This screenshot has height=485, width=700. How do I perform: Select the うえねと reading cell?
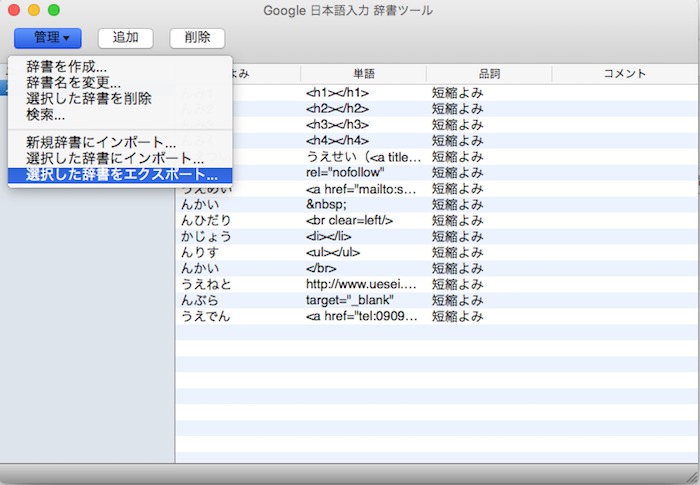coord(206,285)
